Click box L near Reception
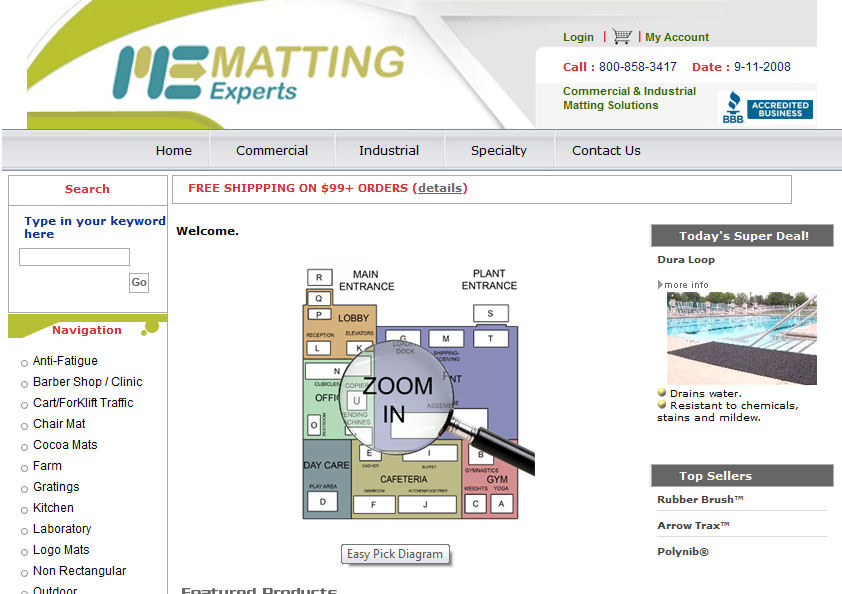 [318, 348]
